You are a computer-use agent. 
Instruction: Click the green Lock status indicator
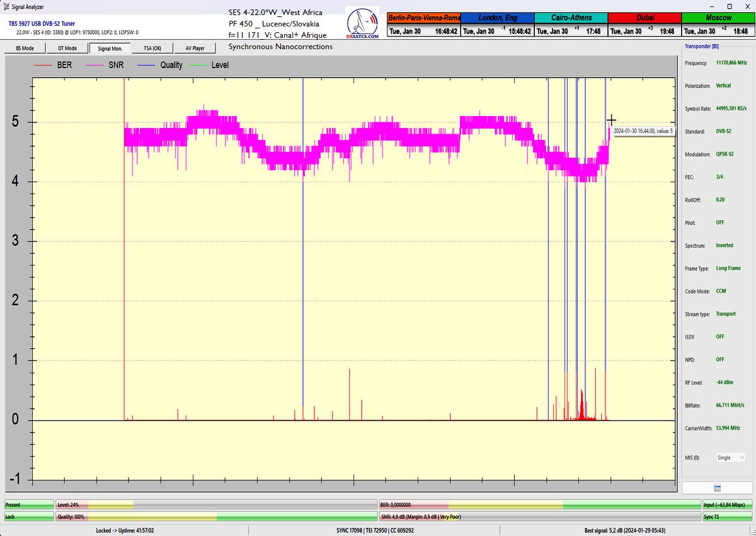(x=29, y=516)
